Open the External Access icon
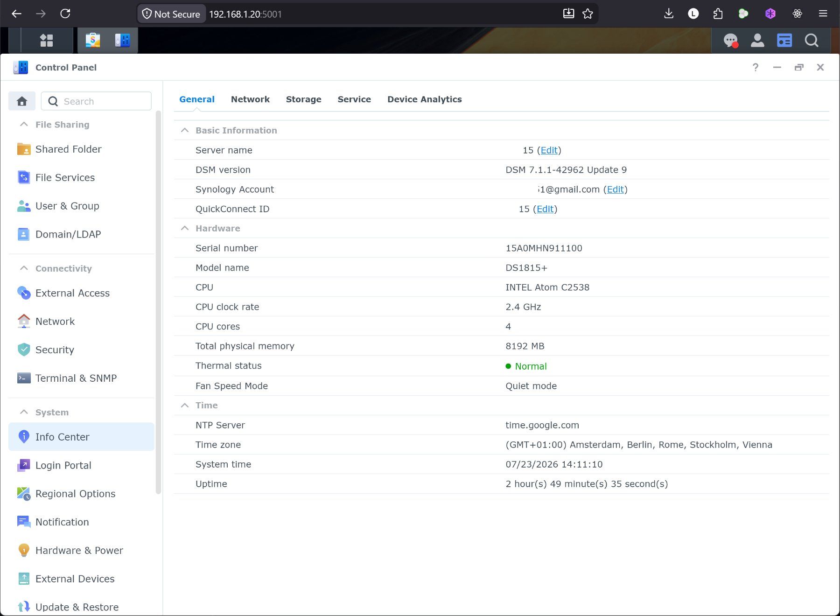The height and width of the screenshot is (616, 840). click(x=24, y=293)
